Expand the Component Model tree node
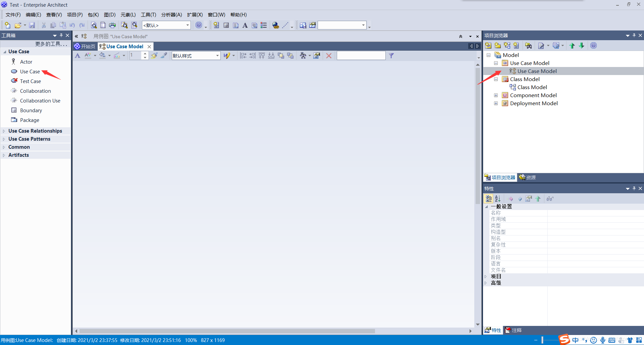Image resolution: width=644 pixels, height=345 pixels. tap(496, 95)
